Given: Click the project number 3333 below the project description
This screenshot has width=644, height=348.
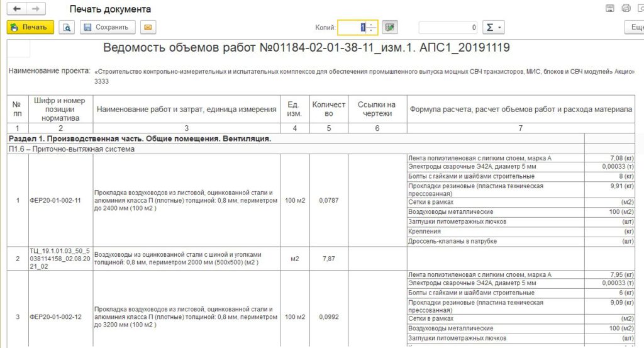Looking at the screenshot, I should coord(101,81).
